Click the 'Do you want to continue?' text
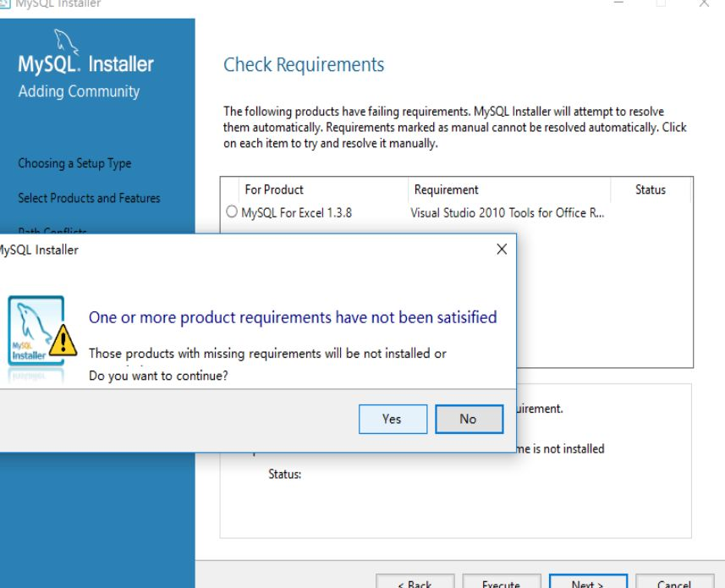This screenshot has width=725, height=588. point(158,376)
